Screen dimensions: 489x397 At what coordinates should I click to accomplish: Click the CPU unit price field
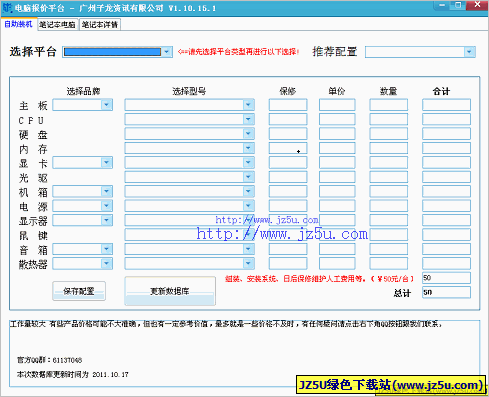[337, 119]
